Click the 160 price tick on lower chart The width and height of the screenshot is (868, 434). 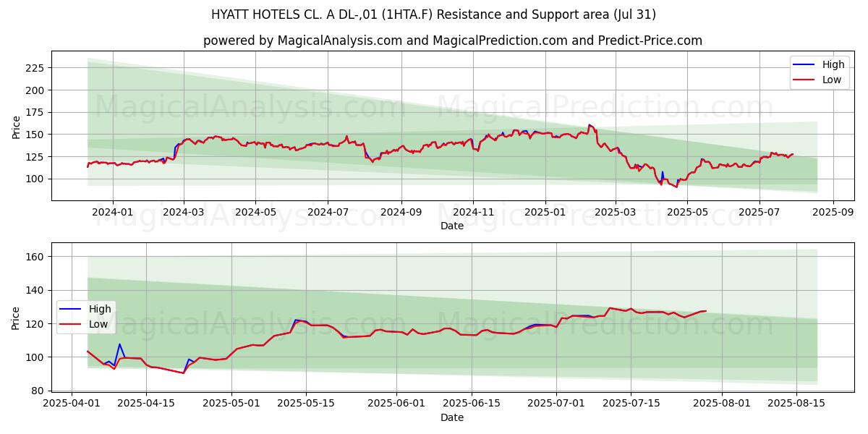tap(36, 257)
